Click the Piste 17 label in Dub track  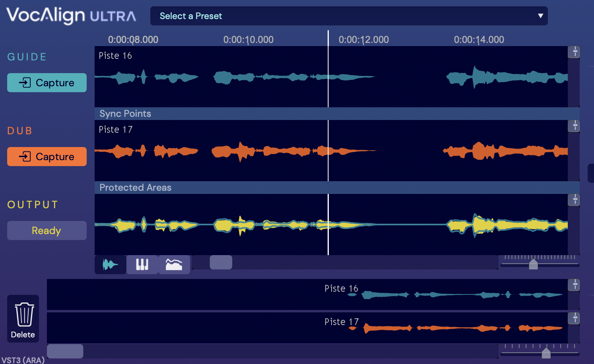[x=116, y=130]
